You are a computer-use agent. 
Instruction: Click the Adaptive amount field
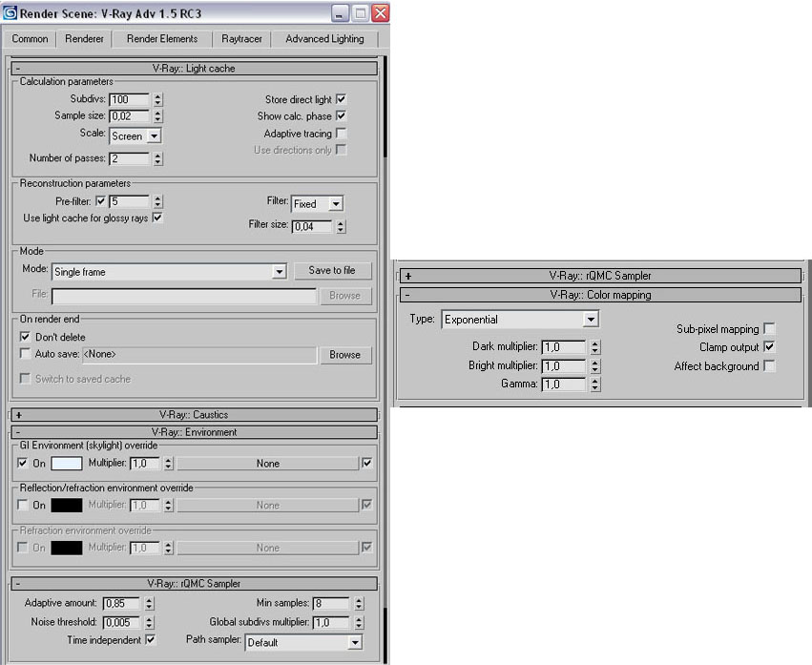point(122,603)
